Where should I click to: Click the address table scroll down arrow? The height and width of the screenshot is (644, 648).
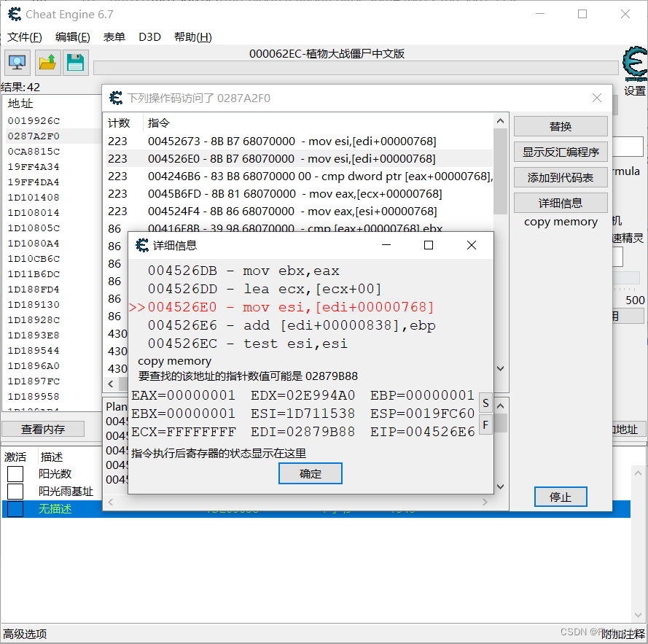638,615
